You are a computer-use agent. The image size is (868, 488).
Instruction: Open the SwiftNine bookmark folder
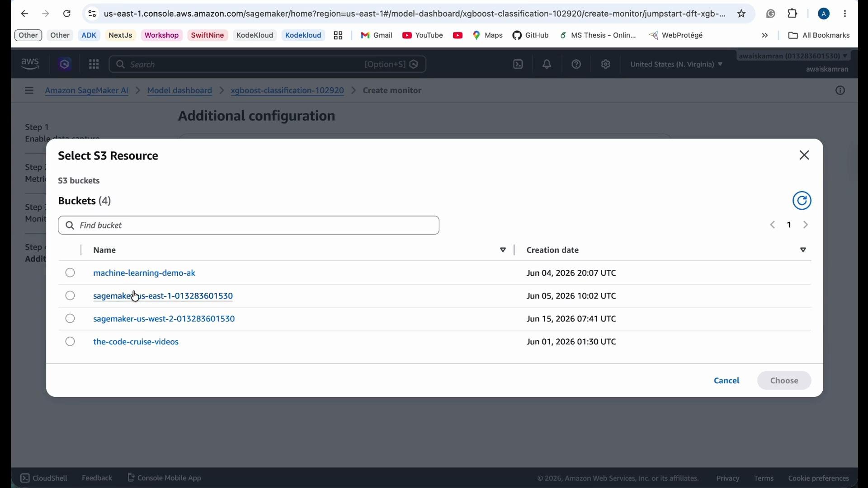208,36
